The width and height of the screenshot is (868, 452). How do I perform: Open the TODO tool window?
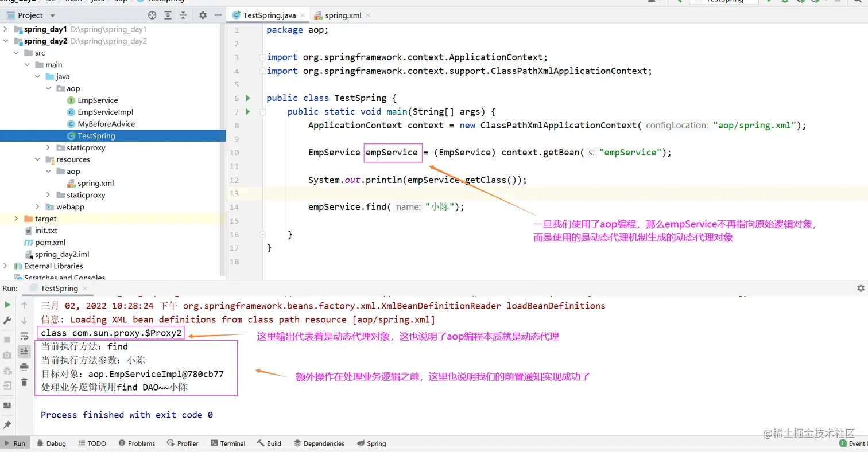(92, 443)
